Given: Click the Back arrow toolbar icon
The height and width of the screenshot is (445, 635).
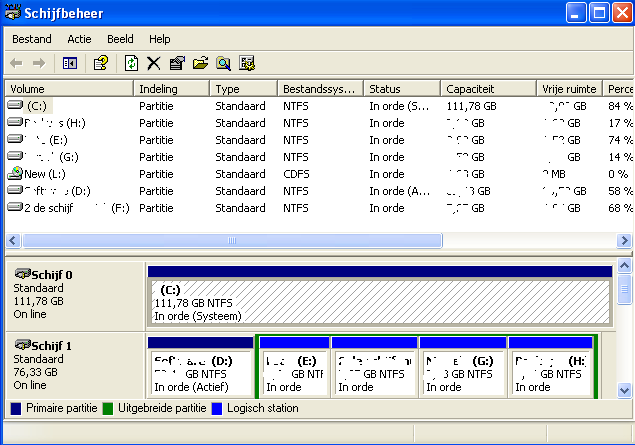Looking at the screenshot, I should tap(16, 63).
